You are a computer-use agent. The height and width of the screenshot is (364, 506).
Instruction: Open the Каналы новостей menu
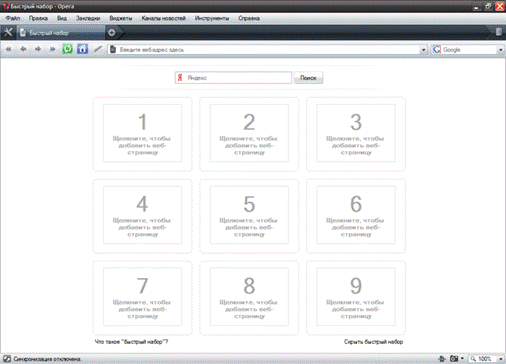[163, 18]
